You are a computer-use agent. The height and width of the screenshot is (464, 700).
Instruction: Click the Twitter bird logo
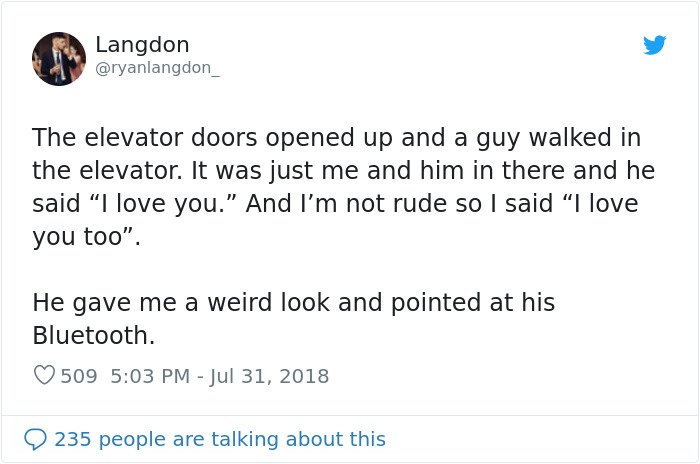(654, 45)
